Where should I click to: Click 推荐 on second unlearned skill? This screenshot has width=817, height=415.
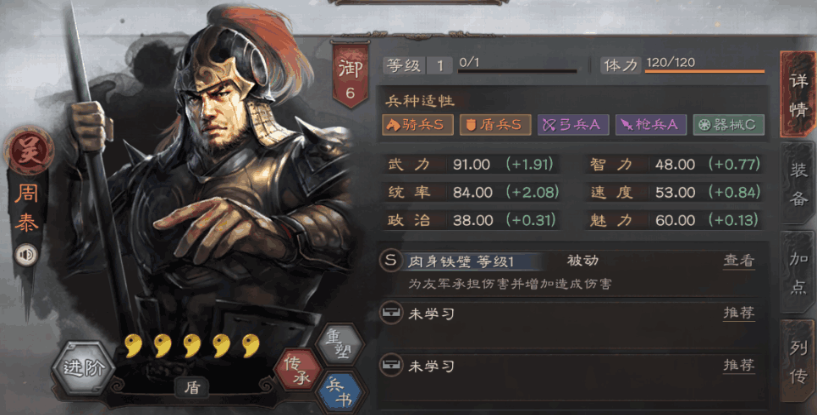click(x=739, y=365)
